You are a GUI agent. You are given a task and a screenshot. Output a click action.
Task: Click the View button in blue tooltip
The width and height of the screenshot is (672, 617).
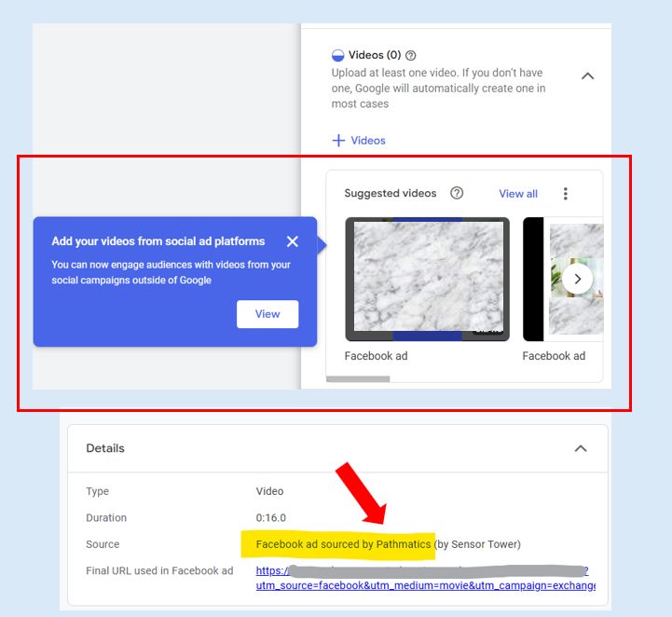[267, 314]
